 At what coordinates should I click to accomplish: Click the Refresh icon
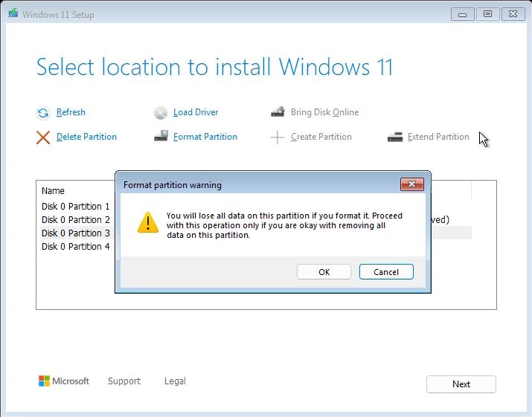click(x=42, y=113)
